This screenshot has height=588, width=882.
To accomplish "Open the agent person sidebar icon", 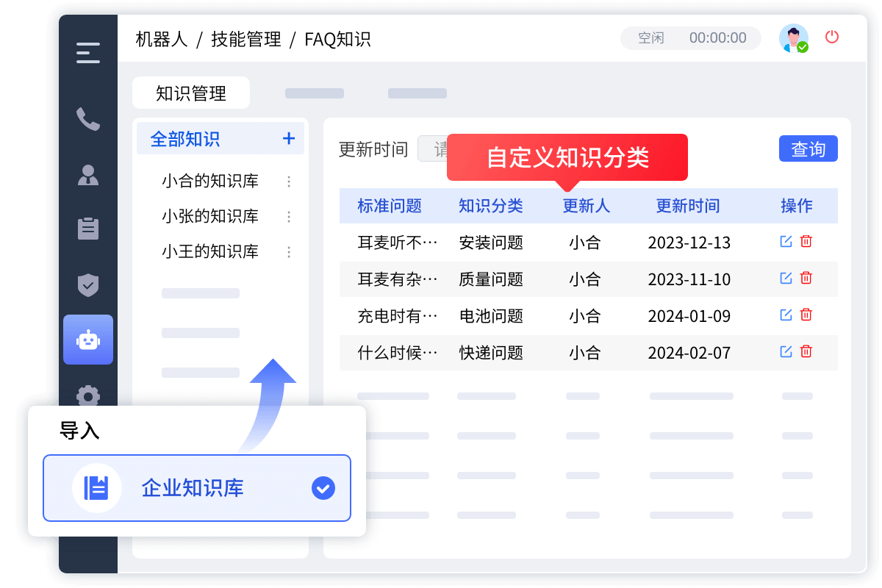I will click(x=88, y=175).
